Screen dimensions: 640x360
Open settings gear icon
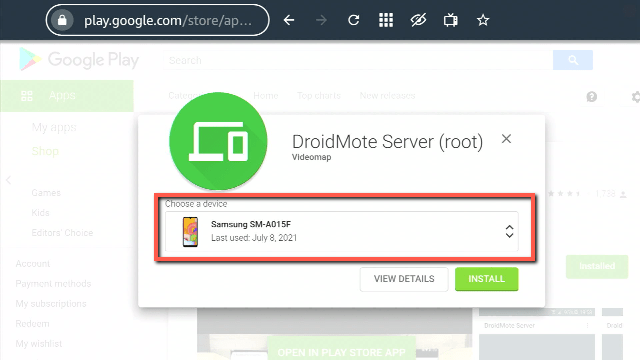tap(636, 97)
